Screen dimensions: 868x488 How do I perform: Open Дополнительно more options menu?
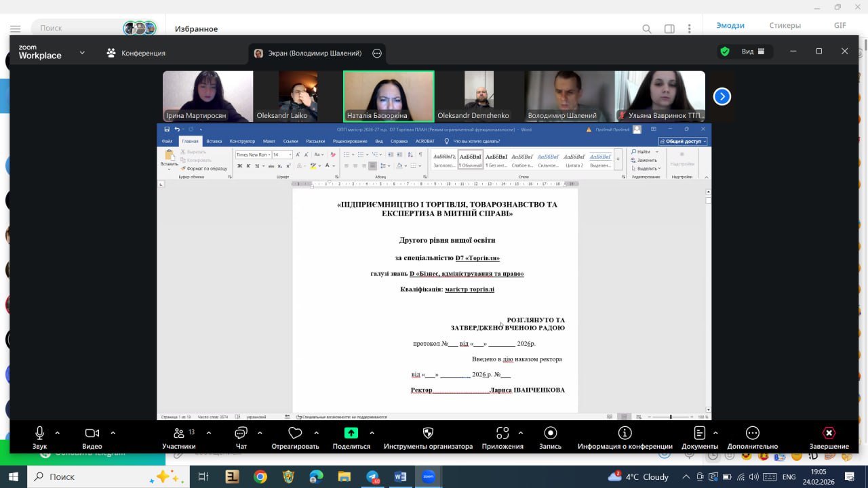click(752, 434)
